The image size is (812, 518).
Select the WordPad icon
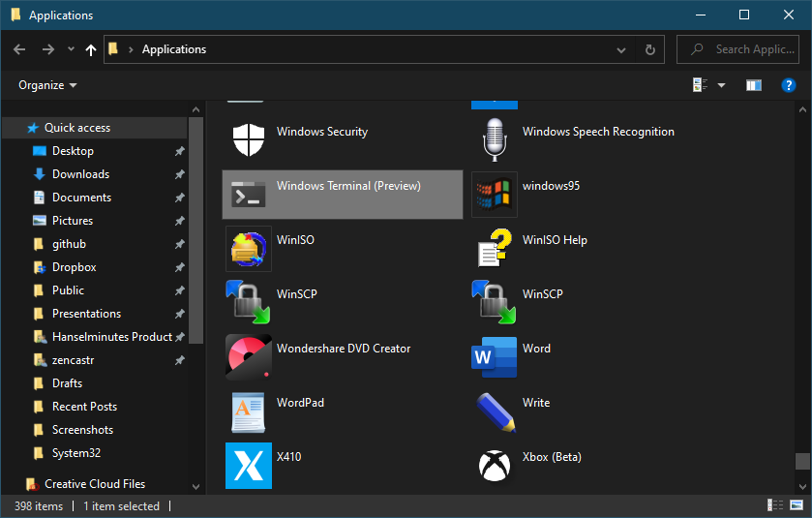click(249, 411)
